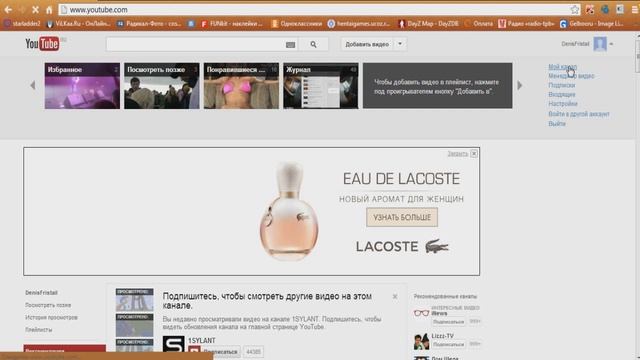Open the Понравившиеся playlist thumbnail
The height and width of the screenshot is (360, 640).
pos(241,86)
